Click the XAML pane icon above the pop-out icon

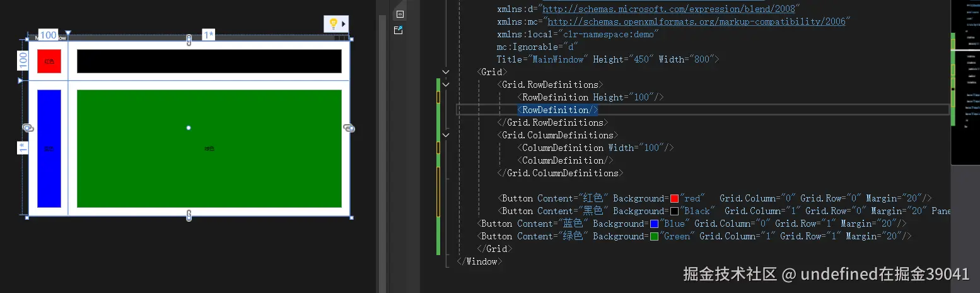pos(400,14)
